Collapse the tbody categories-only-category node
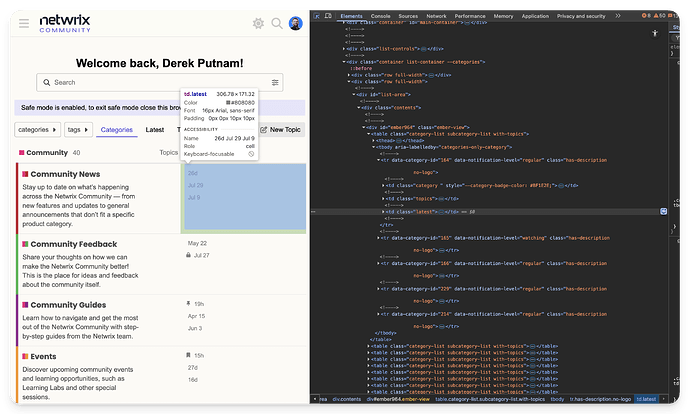This screenshot has width=690, height=414. (374, 147)
